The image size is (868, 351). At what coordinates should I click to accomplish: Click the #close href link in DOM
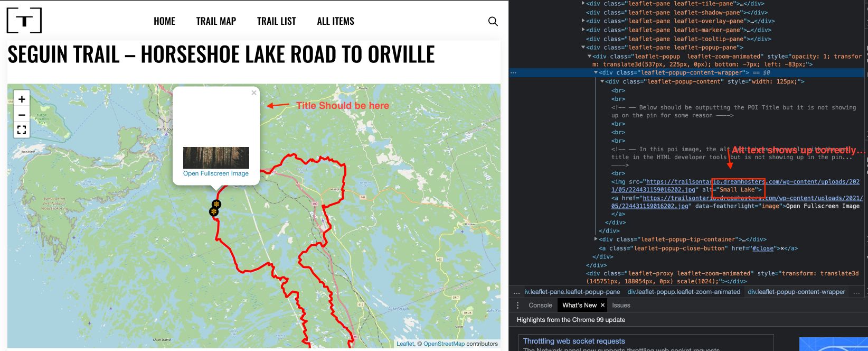(x=763, y=248)
